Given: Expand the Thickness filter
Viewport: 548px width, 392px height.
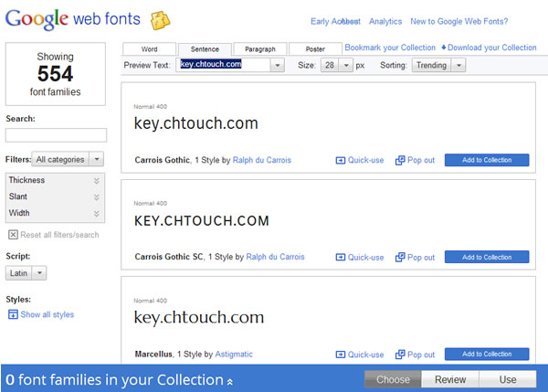Looking at the screenshot, I should [96, 180].
